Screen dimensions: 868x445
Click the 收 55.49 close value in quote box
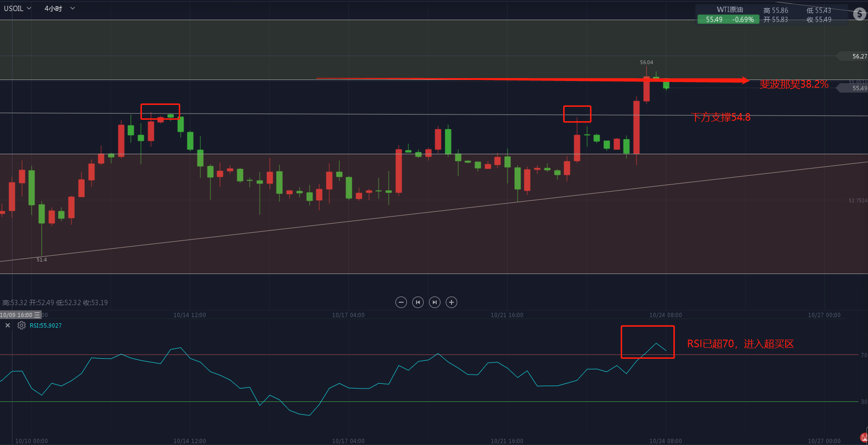tap(819, 20)
